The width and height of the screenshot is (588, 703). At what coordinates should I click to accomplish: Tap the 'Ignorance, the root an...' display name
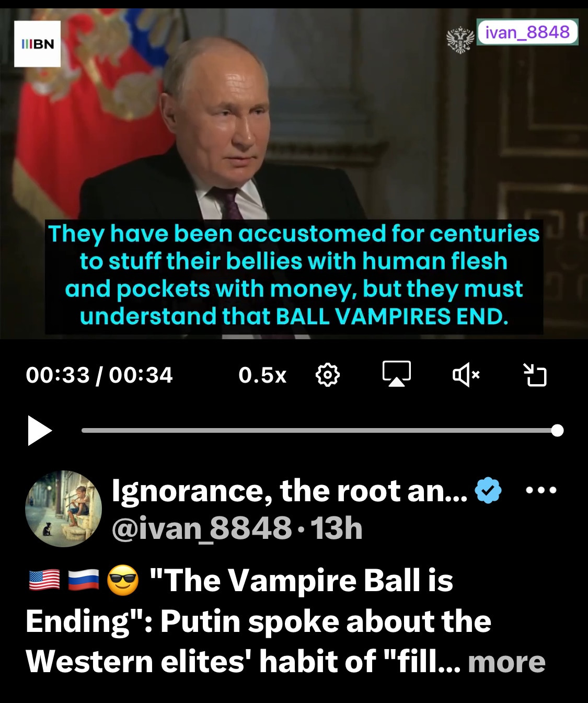[290, 491]
